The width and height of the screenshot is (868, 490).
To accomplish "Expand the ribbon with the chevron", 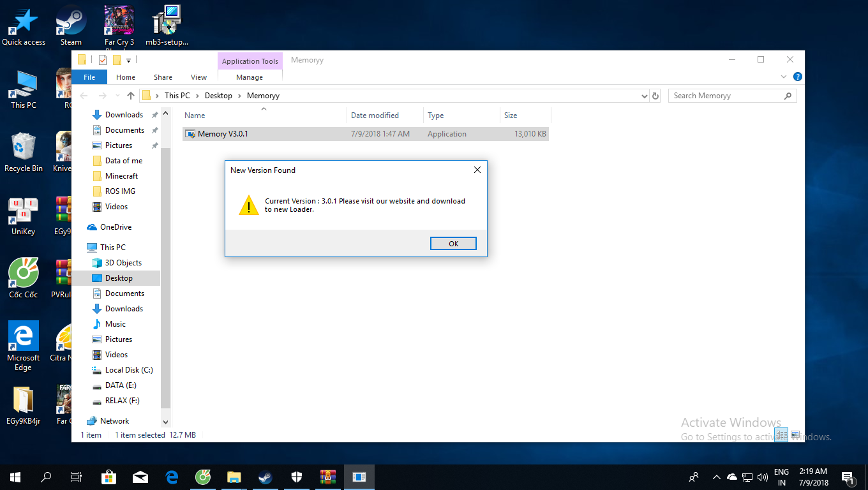I will coord(784,77).
